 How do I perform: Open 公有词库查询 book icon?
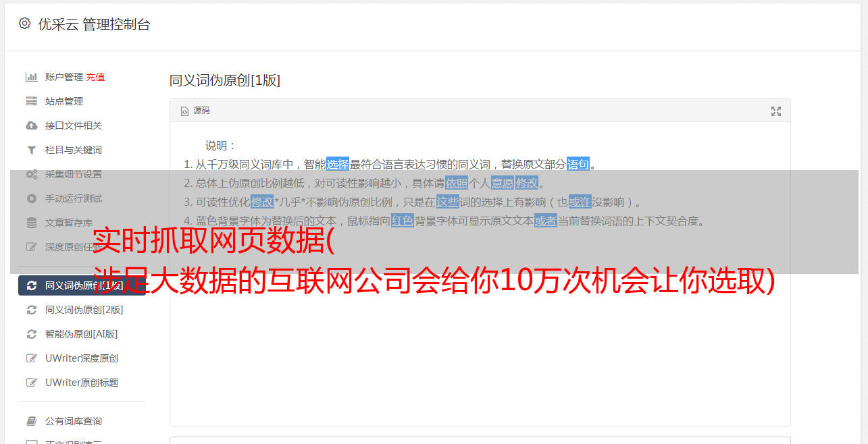(31, 421)
